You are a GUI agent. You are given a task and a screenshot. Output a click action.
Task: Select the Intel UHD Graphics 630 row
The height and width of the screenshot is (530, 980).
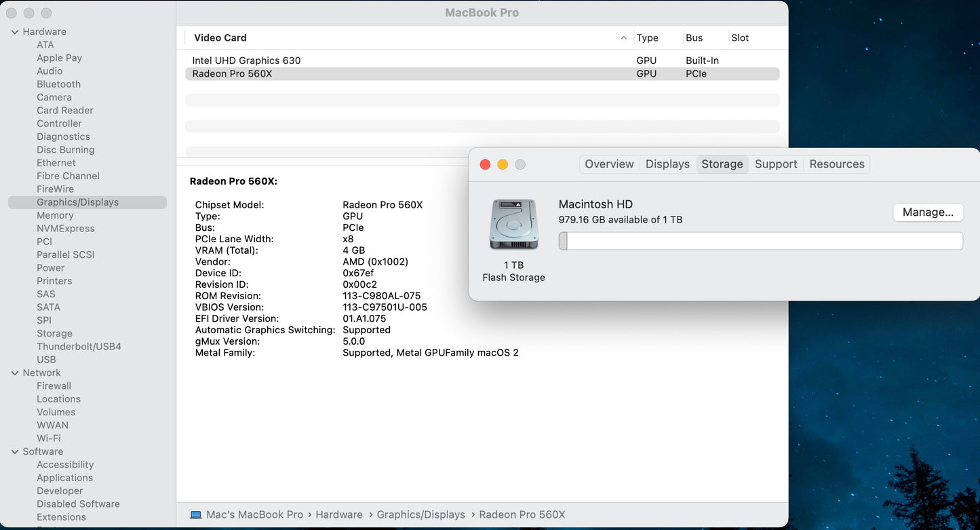pyautogui.click(x=246, y=60)
